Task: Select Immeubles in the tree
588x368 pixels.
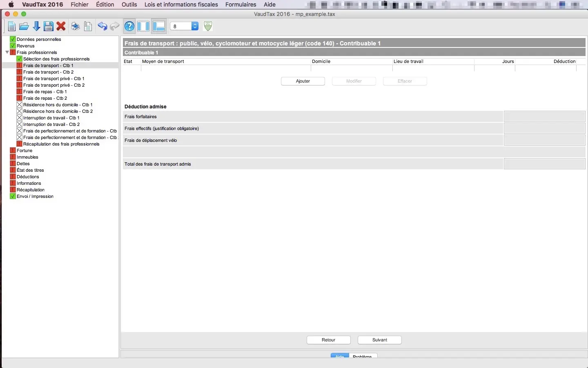Action: pos(27,157)
